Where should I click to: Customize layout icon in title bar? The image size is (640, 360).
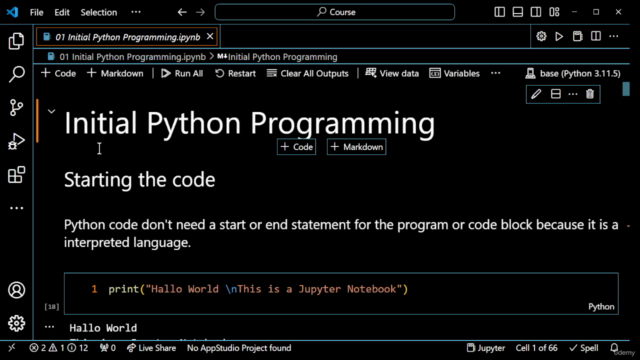[554, 12]
